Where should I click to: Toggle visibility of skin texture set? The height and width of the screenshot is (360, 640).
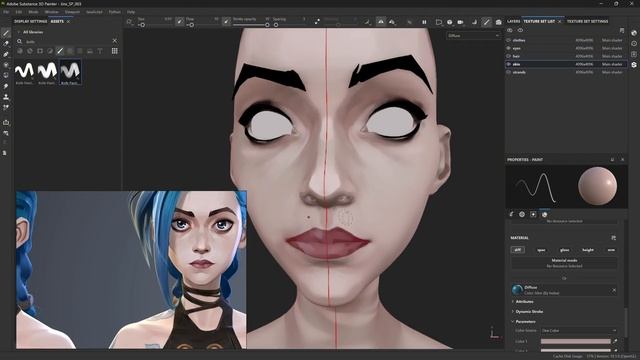[509, 64]
